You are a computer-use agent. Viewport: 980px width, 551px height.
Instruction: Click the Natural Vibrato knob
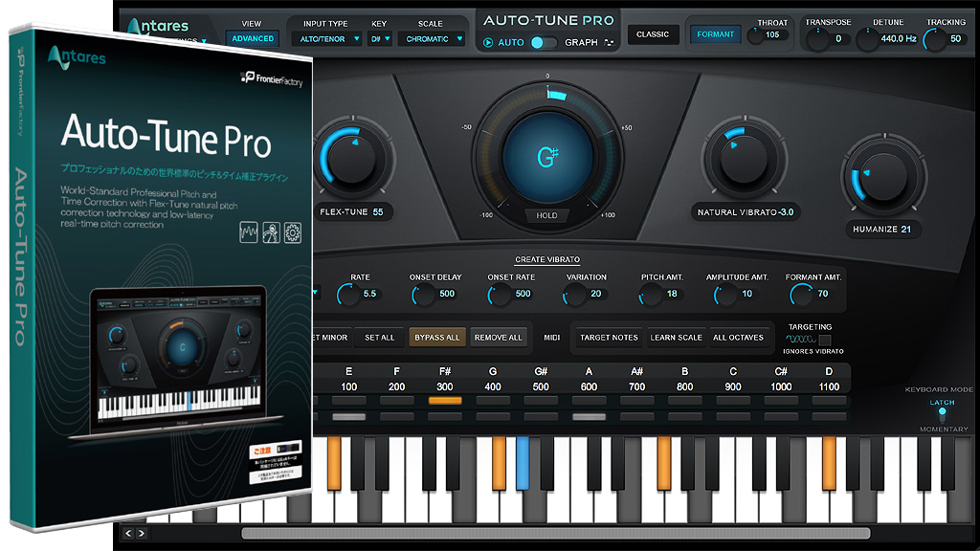pyautogui.click(x=744, y=158)
